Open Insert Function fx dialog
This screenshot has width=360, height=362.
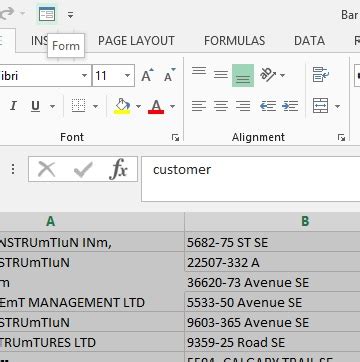click(x=118, y=169)
